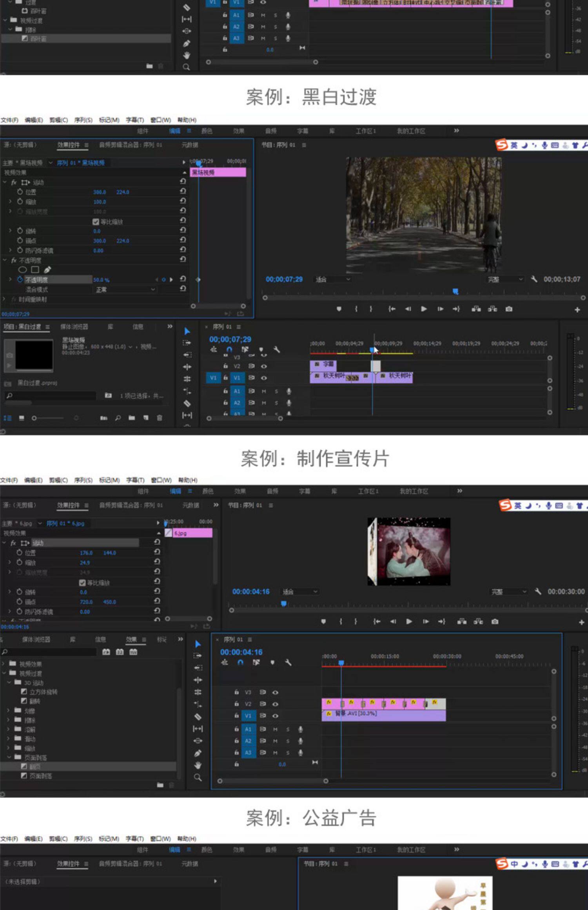
Task: Step back one frame in 黑白过渡 program monitor
Action: coord(408,309)
